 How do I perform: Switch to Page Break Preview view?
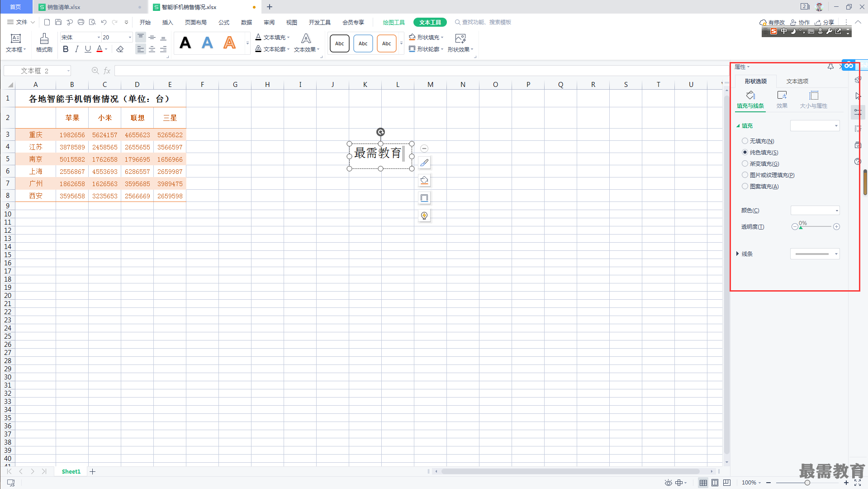(x=727, y=483)
